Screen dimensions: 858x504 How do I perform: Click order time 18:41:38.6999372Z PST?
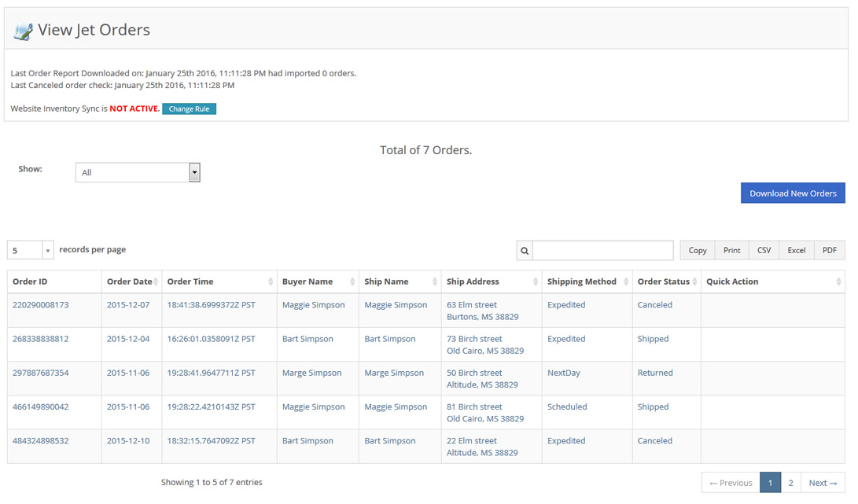point(212,305)
